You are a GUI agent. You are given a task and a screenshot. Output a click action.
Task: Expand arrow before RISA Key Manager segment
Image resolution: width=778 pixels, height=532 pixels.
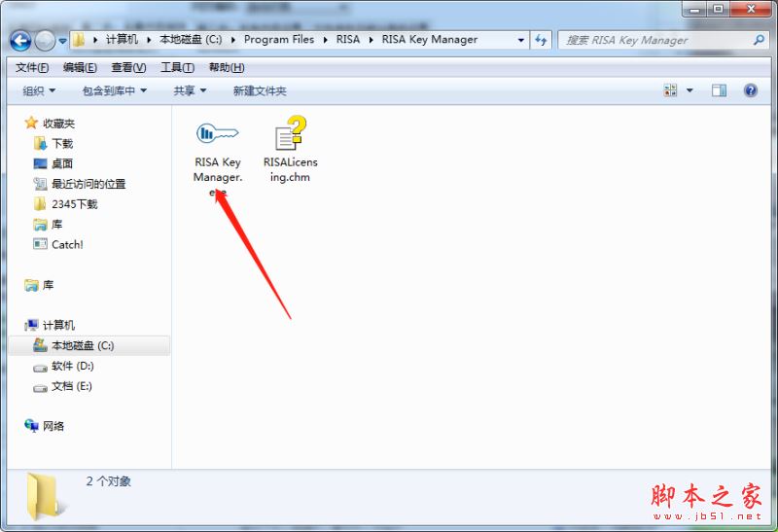coord(371,40)
